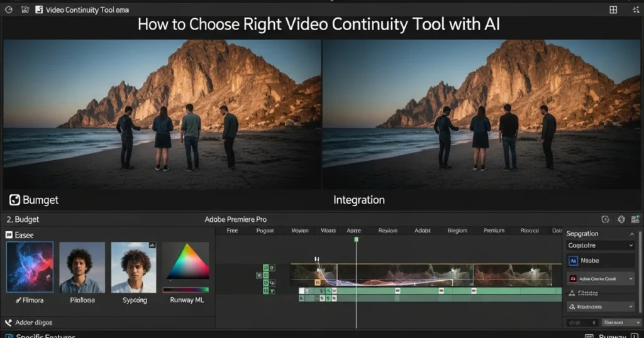
Task: Click the document icon beside Video Continuity Tool title
Action: click(39, 10)
